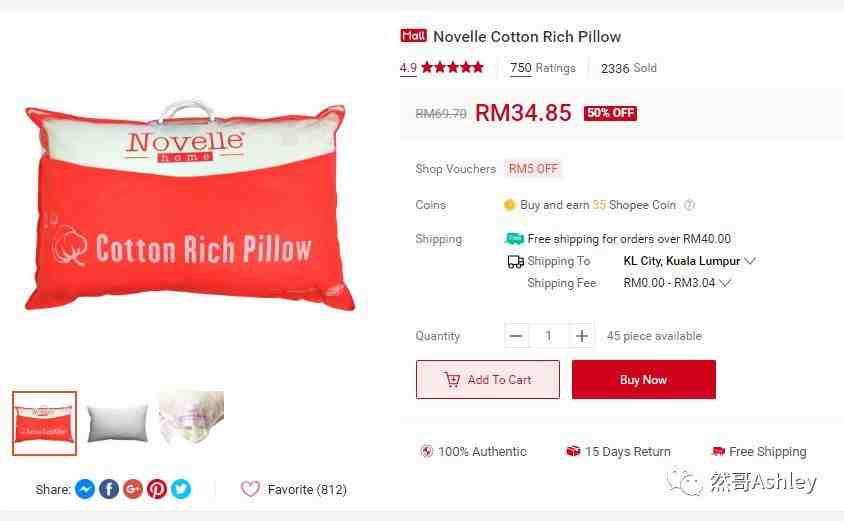Click Add To Cart button
The image size is (844, 521).
(488, 379)
